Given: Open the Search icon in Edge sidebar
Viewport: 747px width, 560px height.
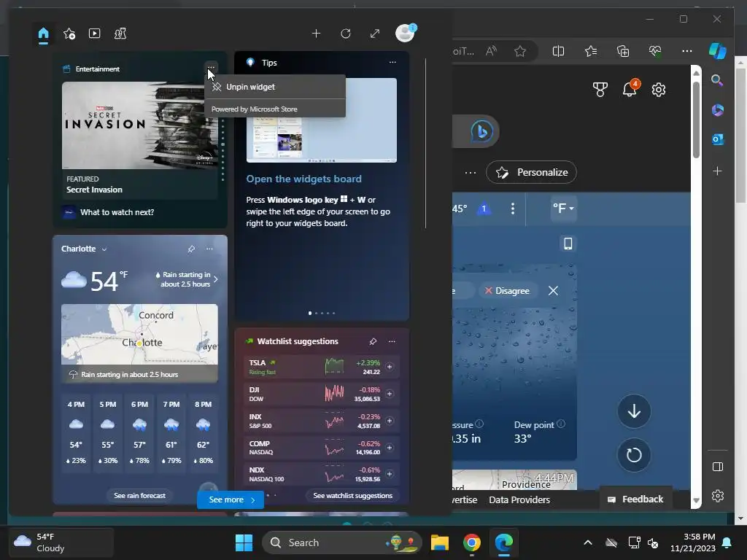Looking at the screenshot, I should coord(717,80).
